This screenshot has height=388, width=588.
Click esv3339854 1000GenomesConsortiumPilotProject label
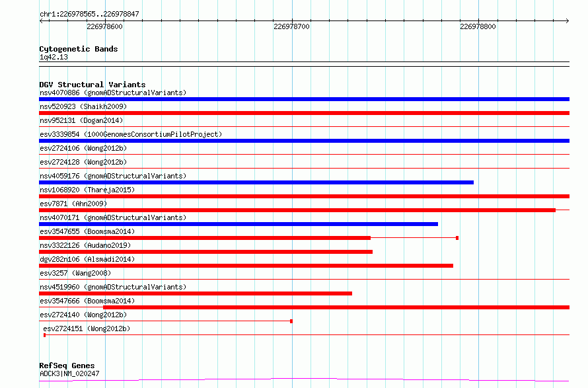pyautogui.click(x=131, y=134)
